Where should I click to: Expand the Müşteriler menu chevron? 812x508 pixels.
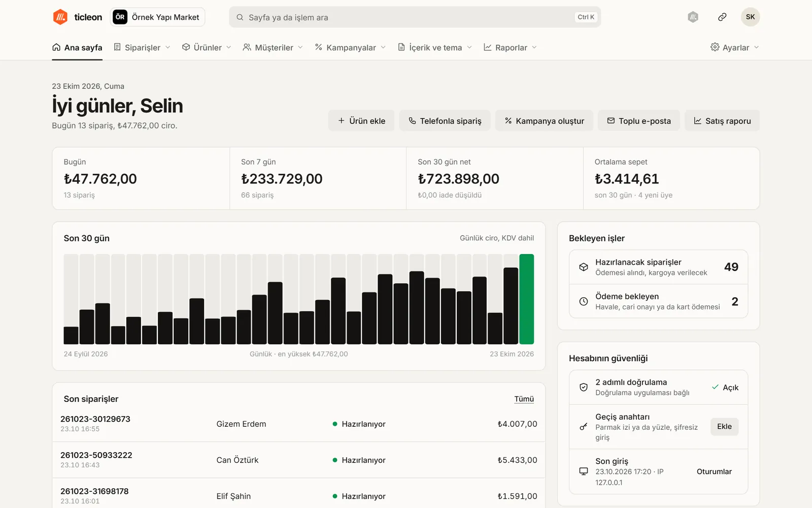[x=300, y=47]
